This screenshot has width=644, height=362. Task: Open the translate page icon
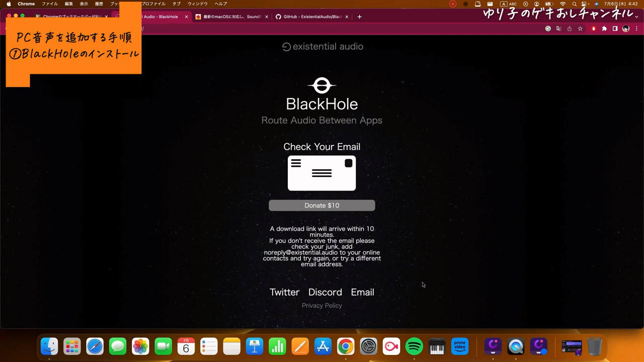(558, 29)
